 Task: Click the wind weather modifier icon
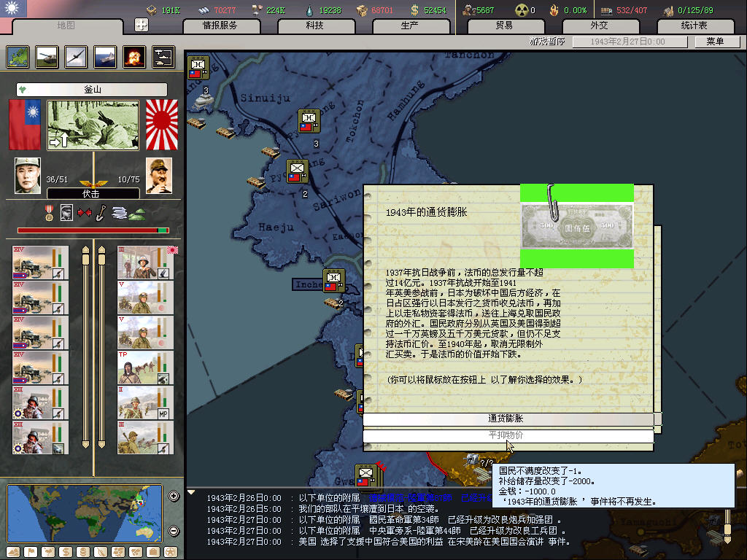coord(119,213)
